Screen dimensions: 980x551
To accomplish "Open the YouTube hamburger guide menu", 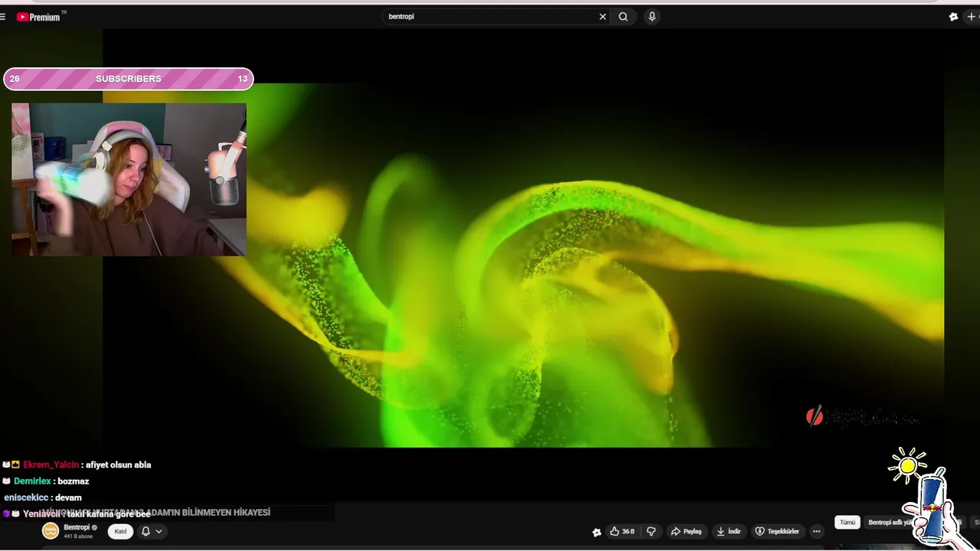I will click(x=3, y=16).
